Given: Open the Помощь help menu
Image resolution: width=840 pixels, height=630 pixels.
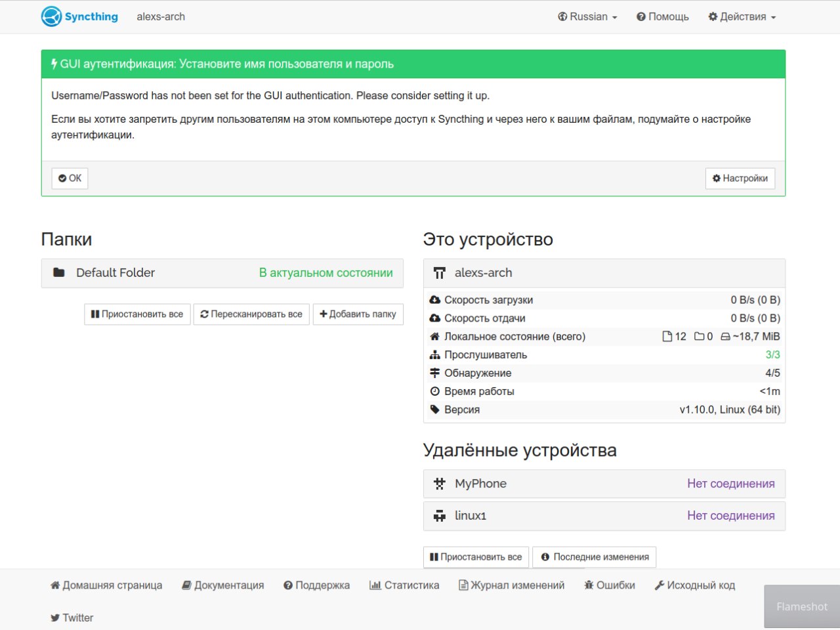Looking at the screenshot, I should click(x=663, y=17).
